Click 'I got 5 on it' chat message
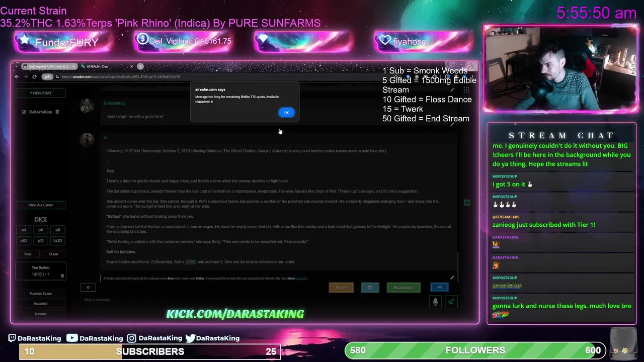The width and height of the screenshot is (644, 362). (513, 184)
